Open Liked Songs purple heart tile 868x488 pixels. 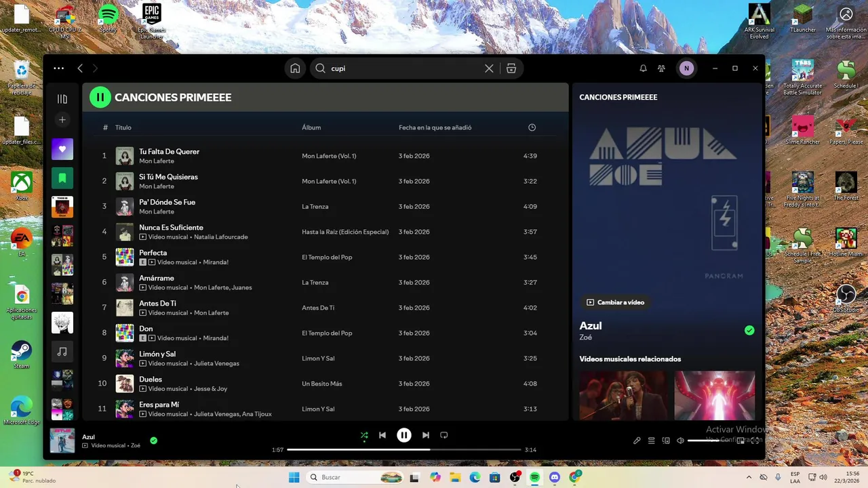tap(62, 149)
